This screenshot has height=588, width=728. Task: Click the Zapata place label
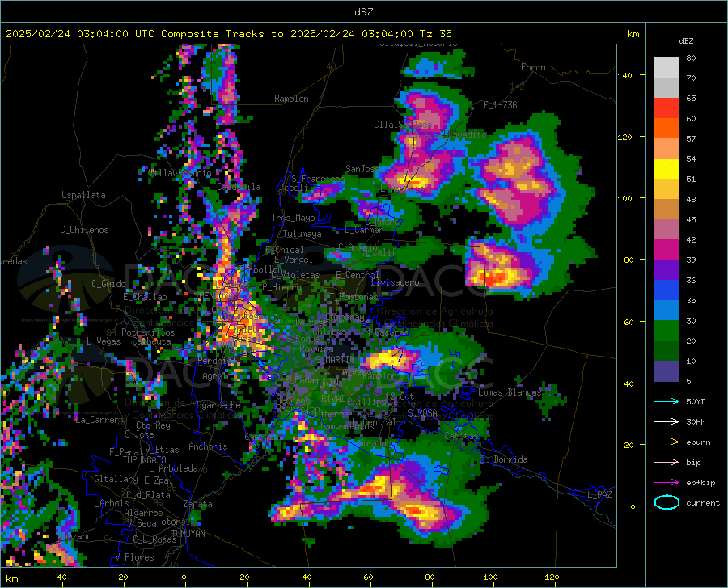tap(198, 504)
